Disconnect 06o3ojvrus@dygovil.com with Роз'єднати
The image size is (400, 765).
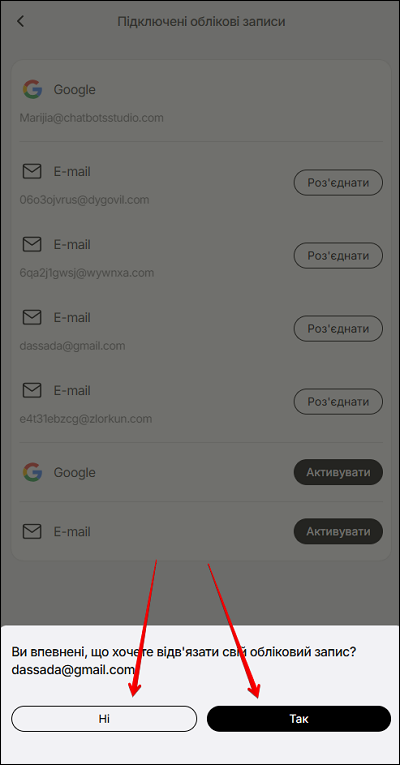click(338, 182)
